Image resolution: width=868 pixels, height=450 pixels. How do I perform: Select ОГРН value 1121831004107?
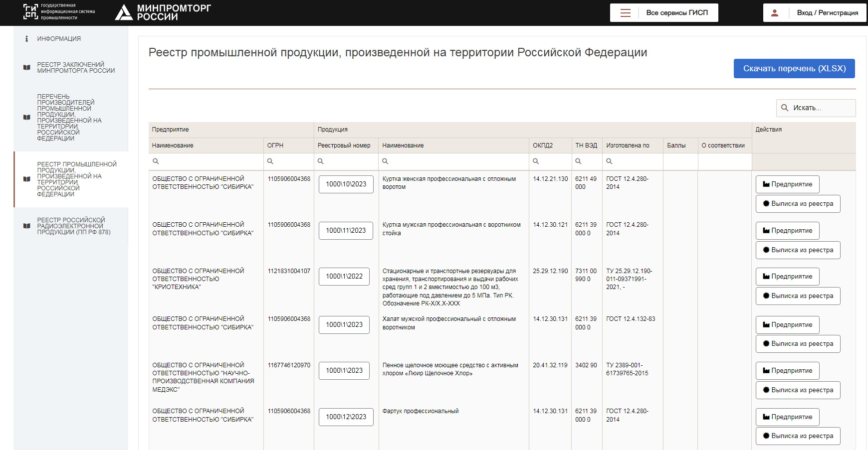coord(289,271)
